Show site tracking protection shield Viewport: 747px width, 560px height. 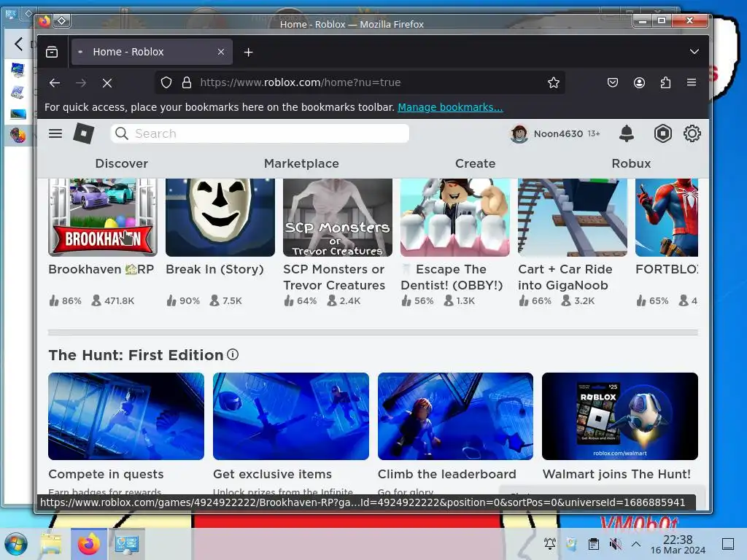[x=166, y=83]
